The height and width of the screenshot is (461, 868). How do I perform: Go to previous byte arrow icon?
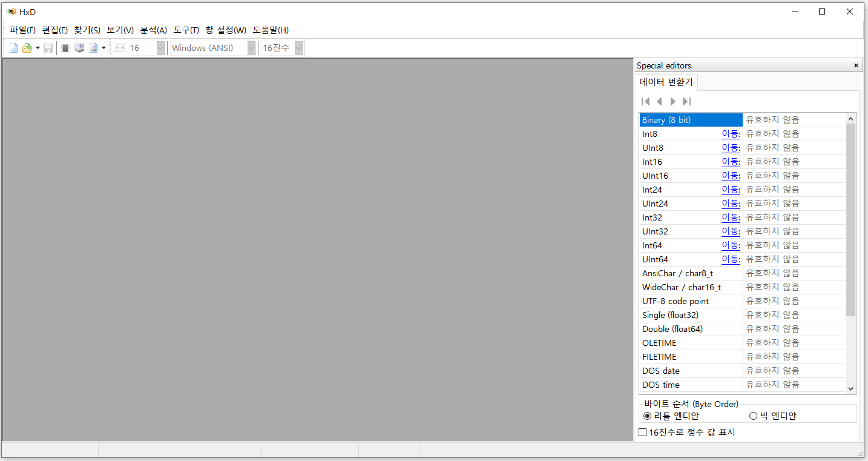coord(659,102)
